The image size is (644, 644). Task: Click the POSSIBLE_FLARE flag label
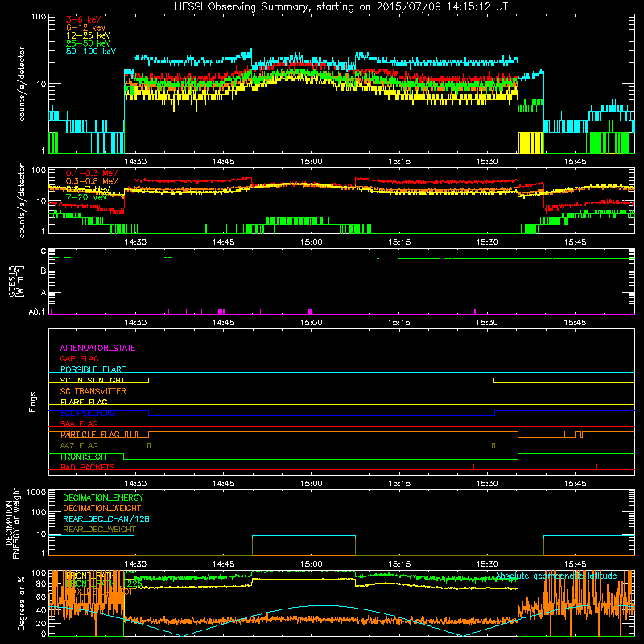pyautogui.click(x=93, y=369)
